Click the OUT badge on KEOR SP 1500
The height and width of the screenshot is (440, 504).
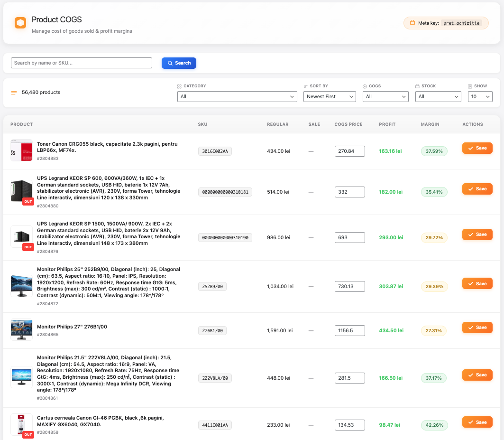click(28, 247)
